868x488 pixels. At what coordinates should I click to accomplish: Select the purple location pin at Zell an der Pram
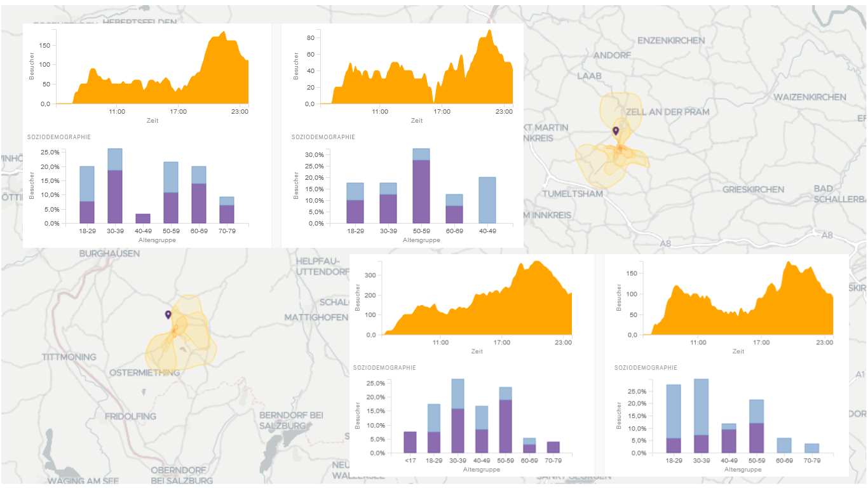point(614,131)
